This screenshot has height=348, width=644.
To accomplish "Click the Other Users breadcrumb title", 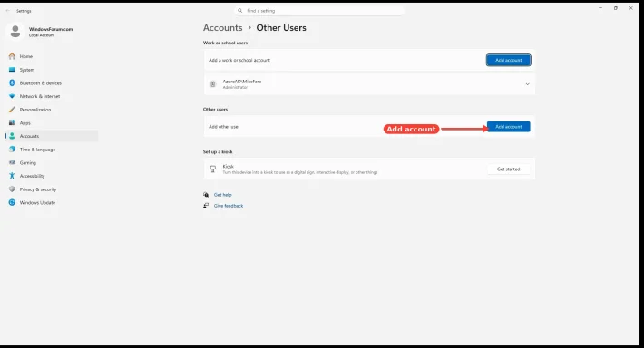I will [281, 27].
